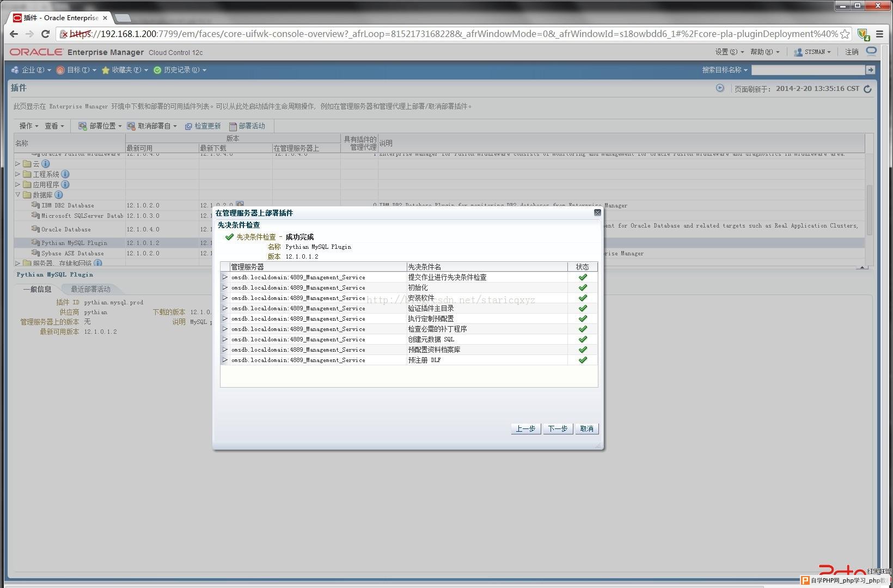Click 检查更新 check updates button
Viewport: 893px width, 588px height.
[x=203, y=126]
